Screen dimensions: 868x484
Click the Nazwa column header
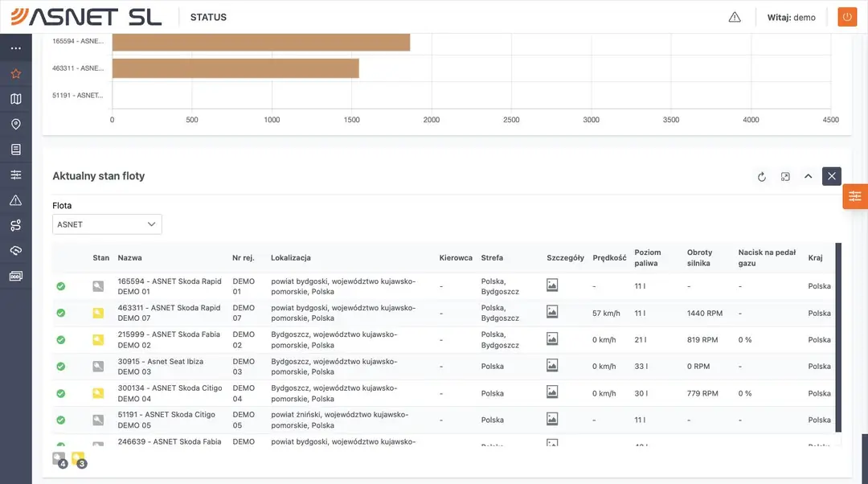(129, 257)
